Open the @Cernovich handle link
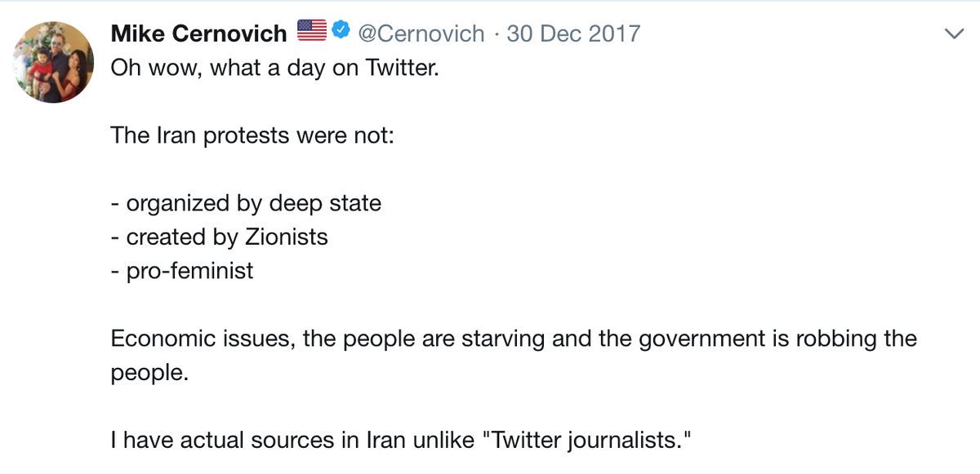This screenshot has width=980, height=474. 421,33
